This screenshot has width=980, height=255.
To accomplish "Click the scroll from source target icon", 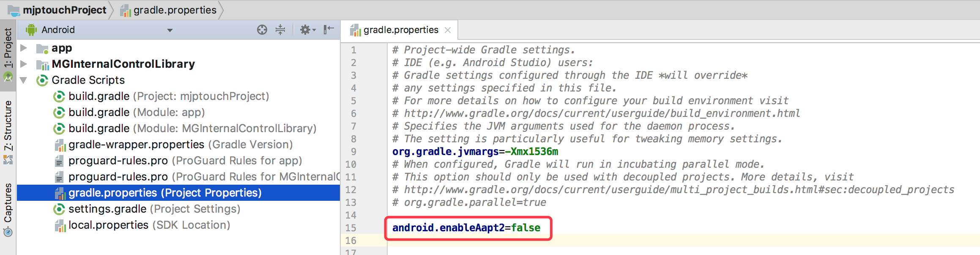I will click(x=262, y=30).
